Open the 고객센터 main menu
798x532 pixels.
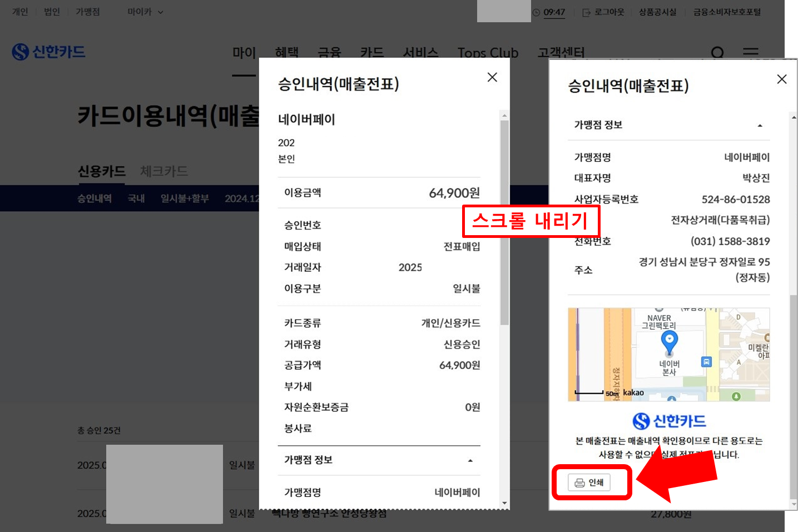tap(561, 53)
